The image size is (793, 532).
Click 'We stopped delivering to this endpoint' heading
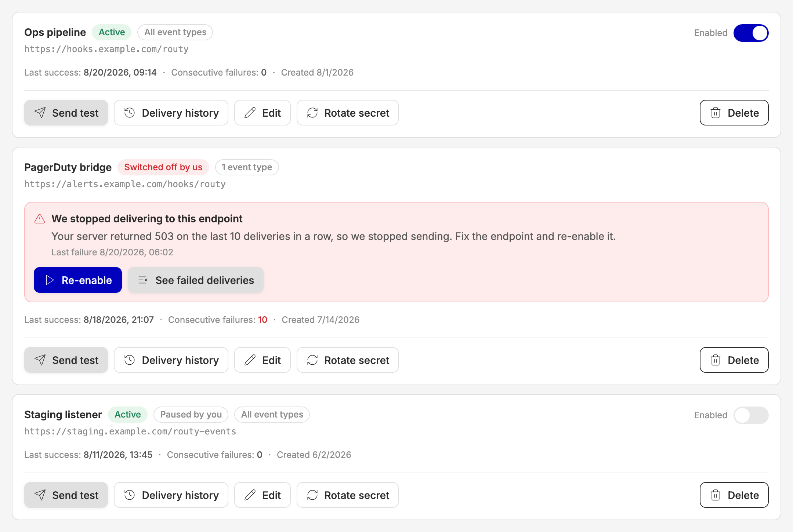[x=147, y=219]
